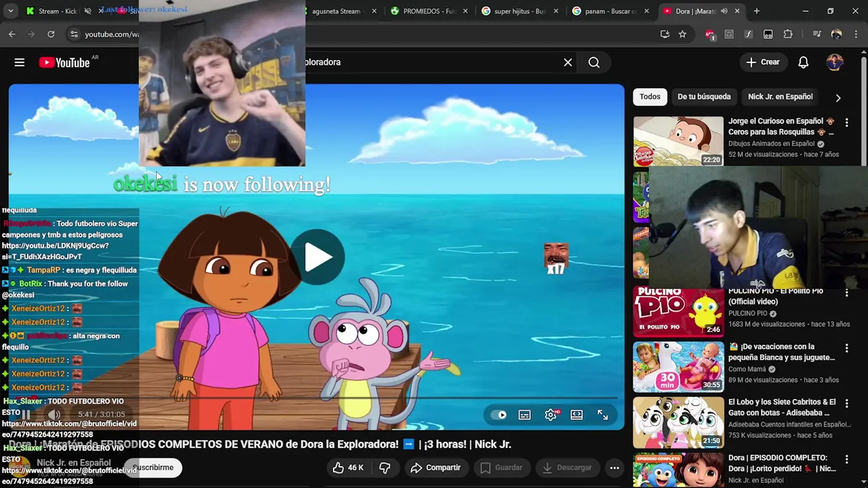Play the Dora video with center play button
Screen dimensions: 868x488
pos(317,257)
